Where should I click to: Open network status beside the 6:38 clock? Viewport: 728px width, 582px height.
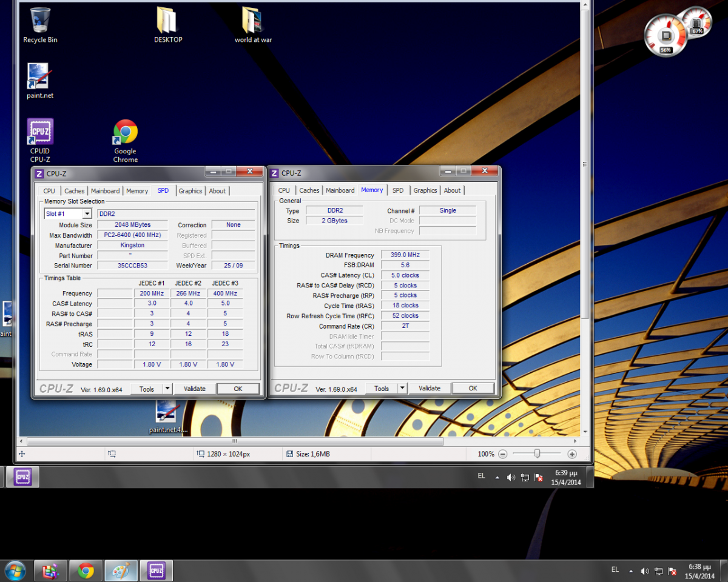(658, 571)
